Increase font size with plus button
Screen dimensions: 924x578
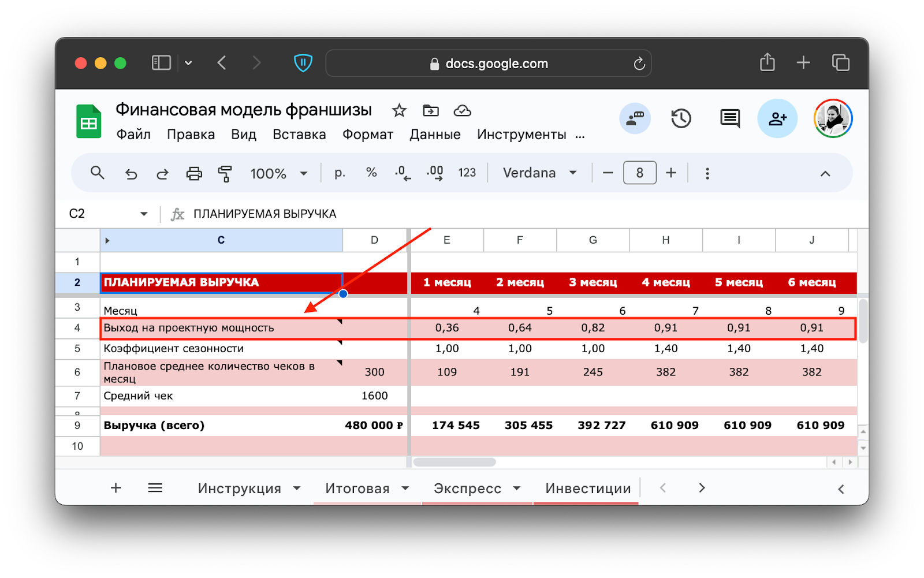pyautogui.click(x=671, y=173)
